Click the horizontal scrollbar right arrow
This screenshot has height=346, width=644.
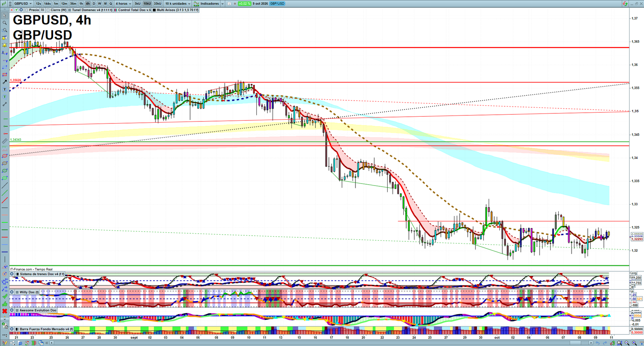point(591,343)
